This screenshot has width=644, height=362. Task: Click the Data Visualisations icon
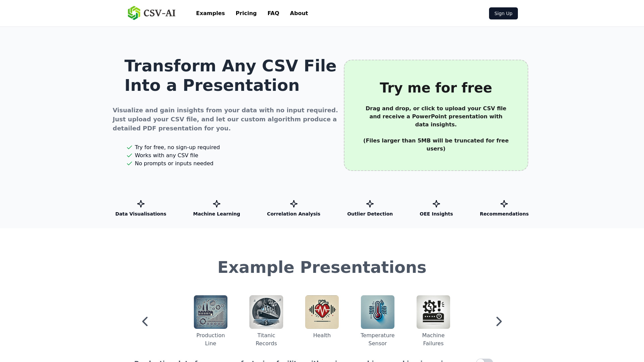click(141, 204)
